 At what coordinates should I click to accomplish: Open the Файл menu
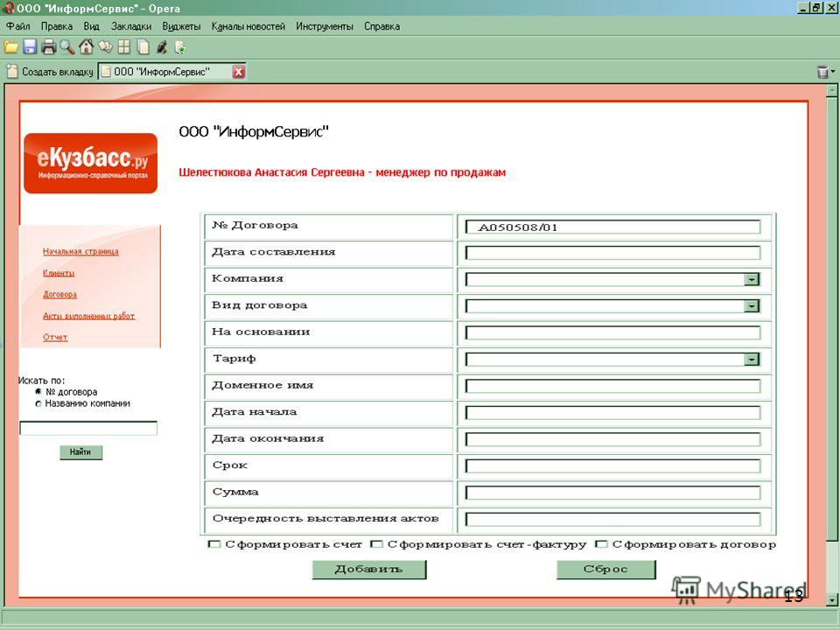17,26
